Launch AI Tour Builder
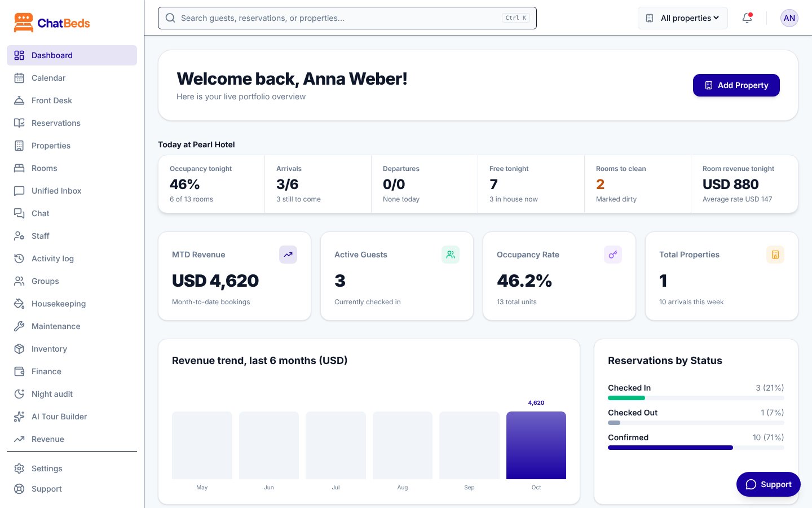The width and height of the screenshot is (812, 508). pyautogui.click(x=72, y=417)
